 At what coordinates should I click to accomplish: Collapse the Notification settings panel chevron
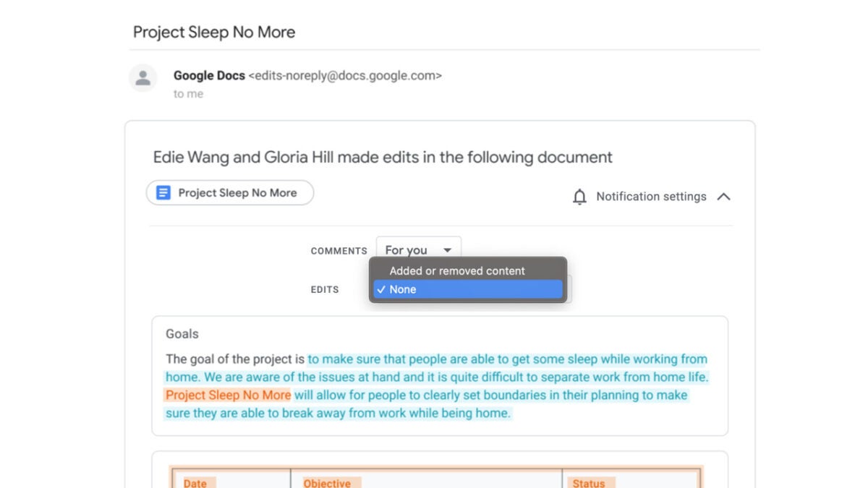click(x=724, y=196)
